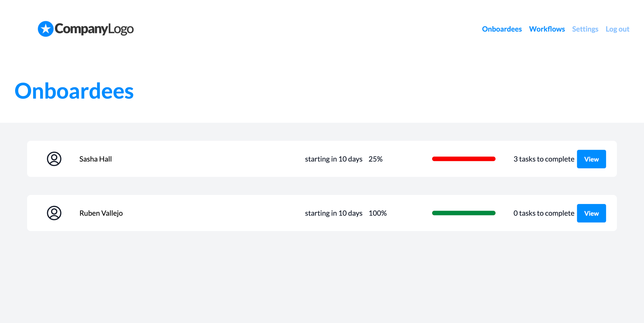Image resolution: width=644 pixels, height=323 pixels.
Task: Select the Sasha Hall name
Action: [x=95, y=159]
